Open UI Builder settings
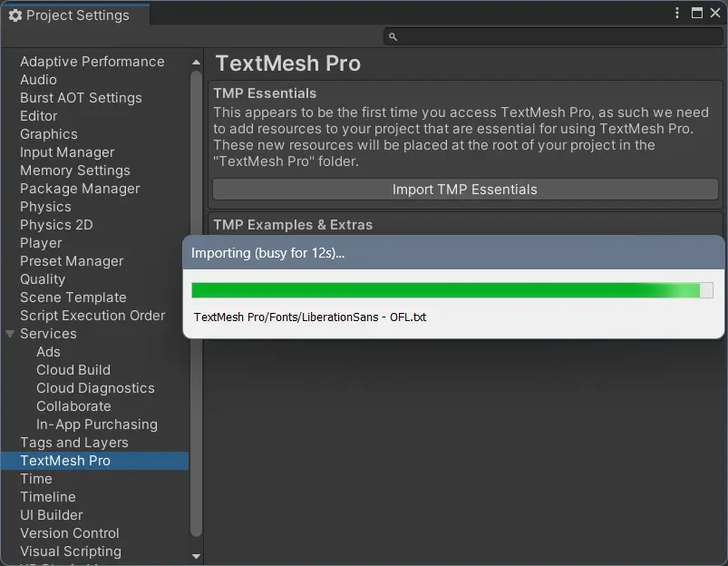The height and width of the screenshot is (566, 728). tap(51, 514)
